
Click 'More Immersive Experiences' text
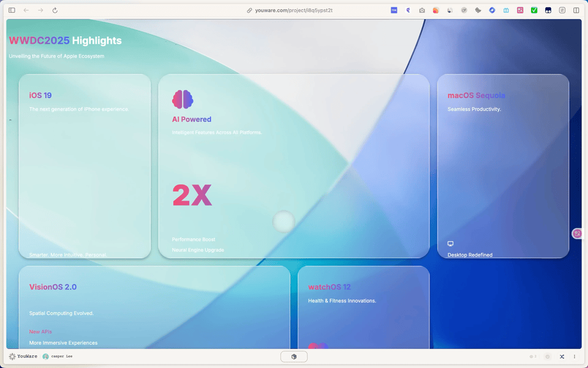pos(63,343)
